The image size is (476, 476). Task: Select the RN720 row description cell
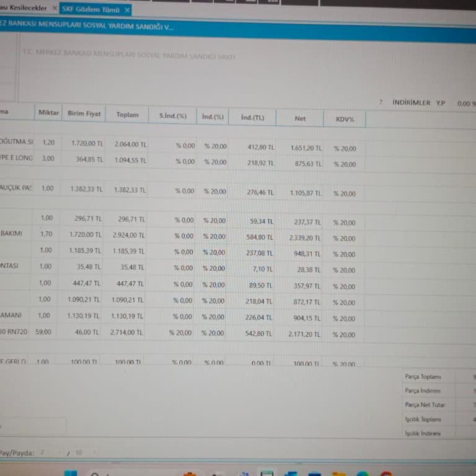tap(14, 332)
